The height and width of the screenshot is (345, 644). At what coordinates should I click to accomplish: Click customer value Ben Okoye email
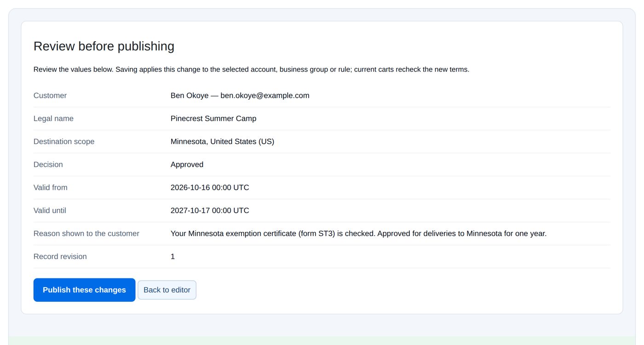(x=240, y=96)
